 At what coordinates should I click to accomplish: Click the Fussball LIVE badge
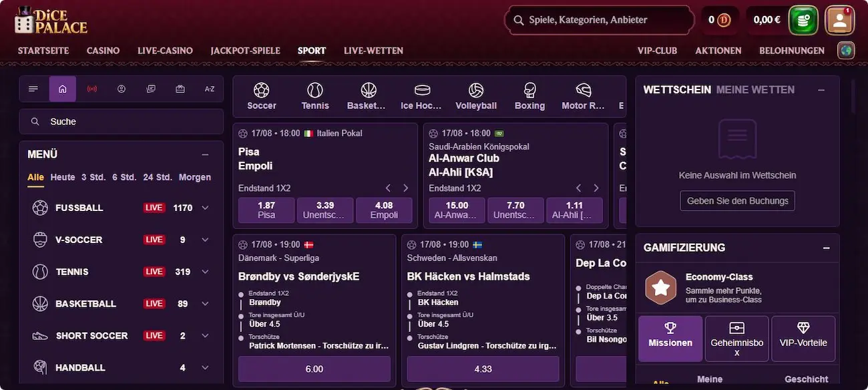coord(154,208)
